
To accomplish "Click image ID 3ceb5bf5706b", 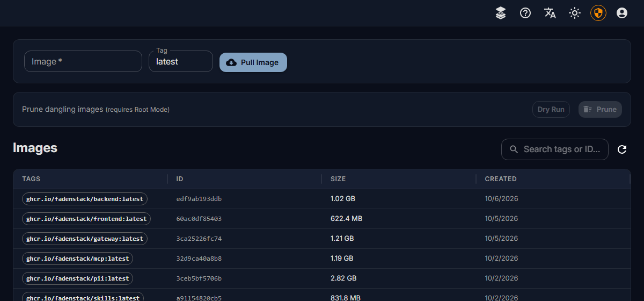I will (x=199, y=278).
